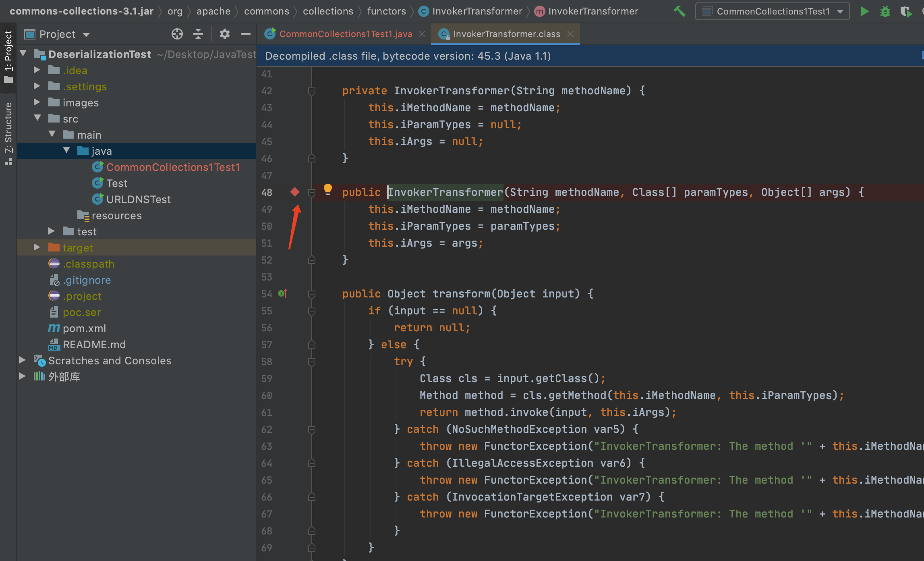Click the override gutter icon at line 54
Screen dimensions: 924x561
283,293
